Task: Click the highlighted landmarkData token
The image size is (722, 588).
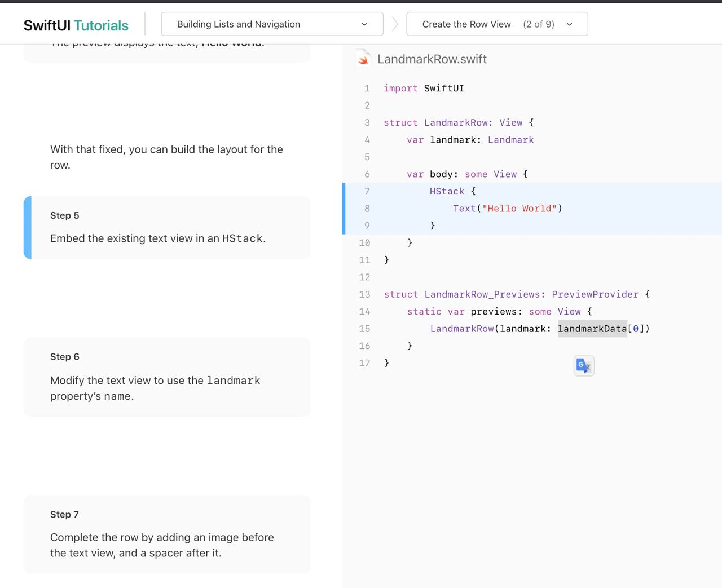Action: coord(592,329)
